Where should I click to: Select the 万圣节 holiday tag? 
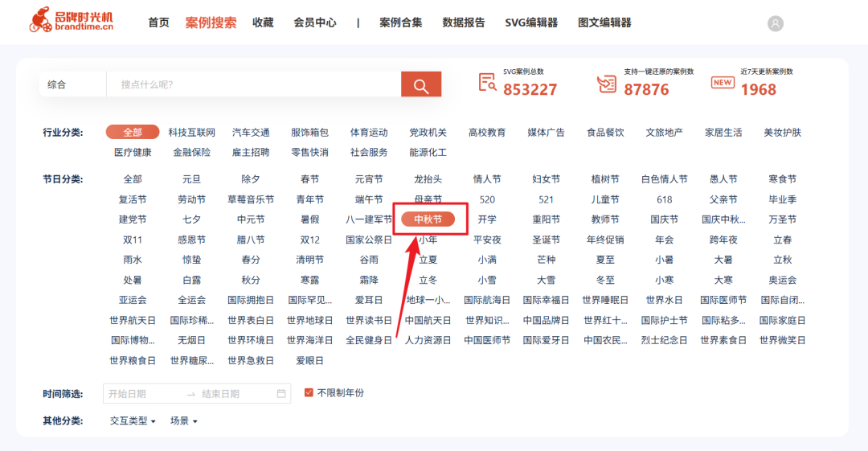click(x=782, y=219)
